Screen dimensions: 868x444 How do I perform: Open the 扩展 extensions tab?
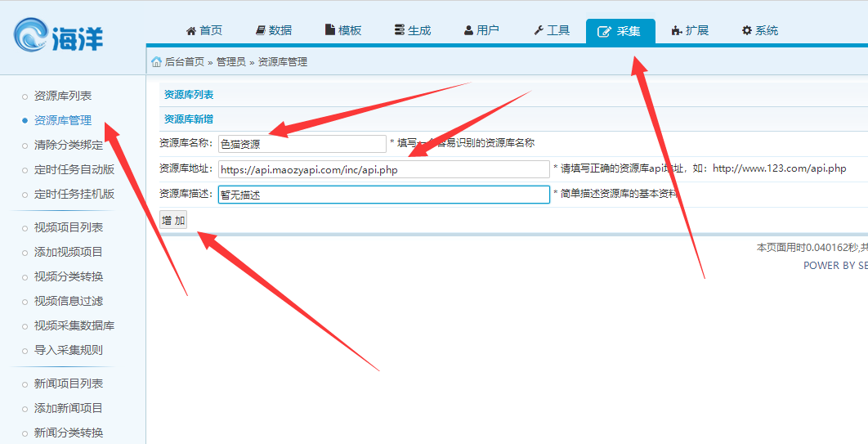coord(690,30)
